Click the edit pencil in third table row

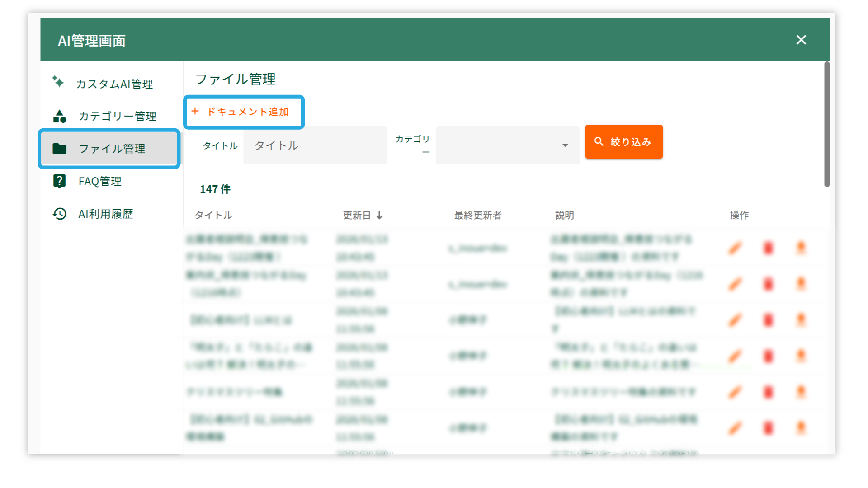[735, 320]
